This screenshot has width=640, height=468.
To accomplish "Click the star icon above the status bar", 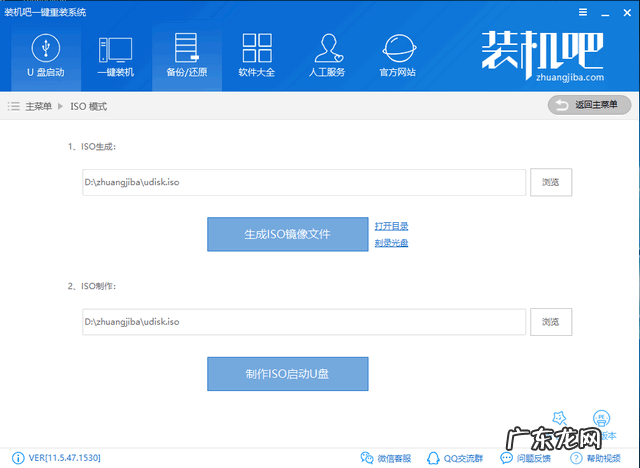I will coord(559,418).
